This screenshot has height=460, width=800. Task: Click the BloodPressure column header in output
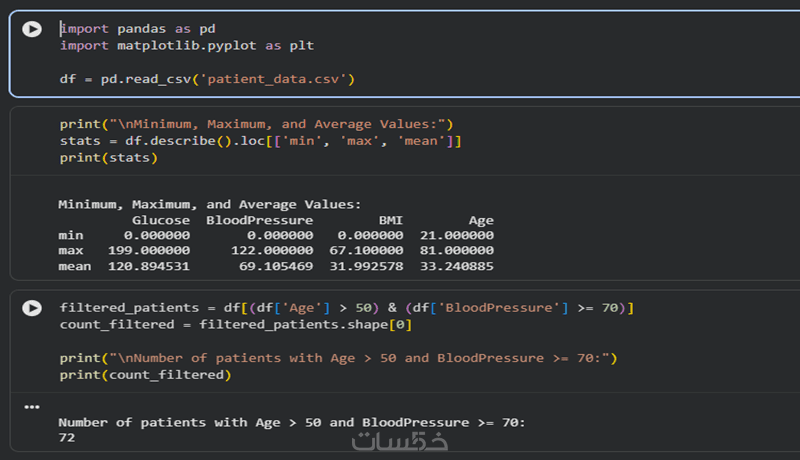[x=259, y=220]
